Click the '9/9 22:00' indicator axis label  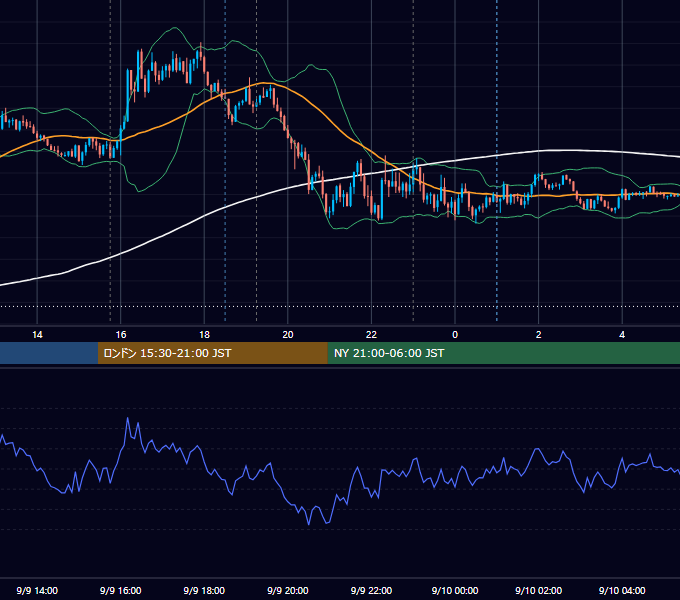pyautogui.click(x=371, y=590)
